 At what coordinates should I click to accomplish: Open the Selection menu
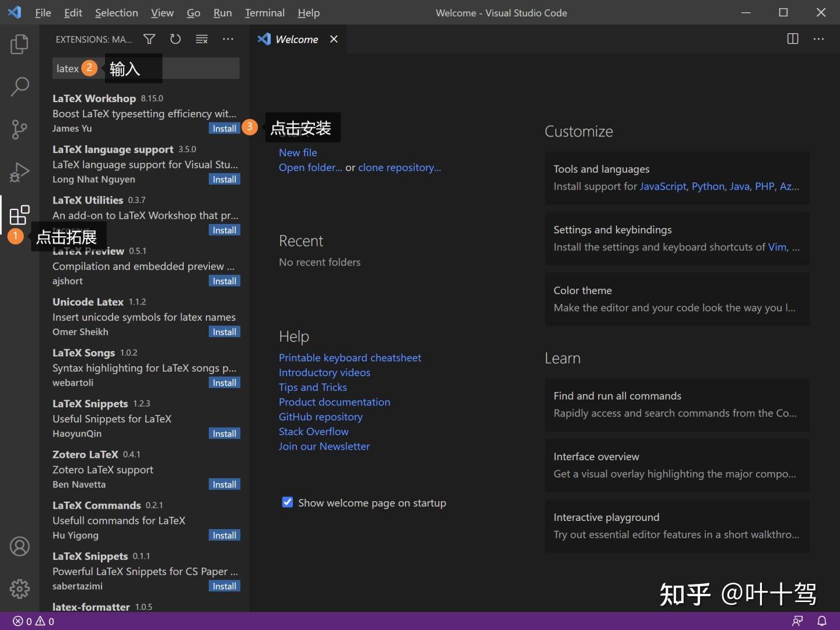coord(117,13)
